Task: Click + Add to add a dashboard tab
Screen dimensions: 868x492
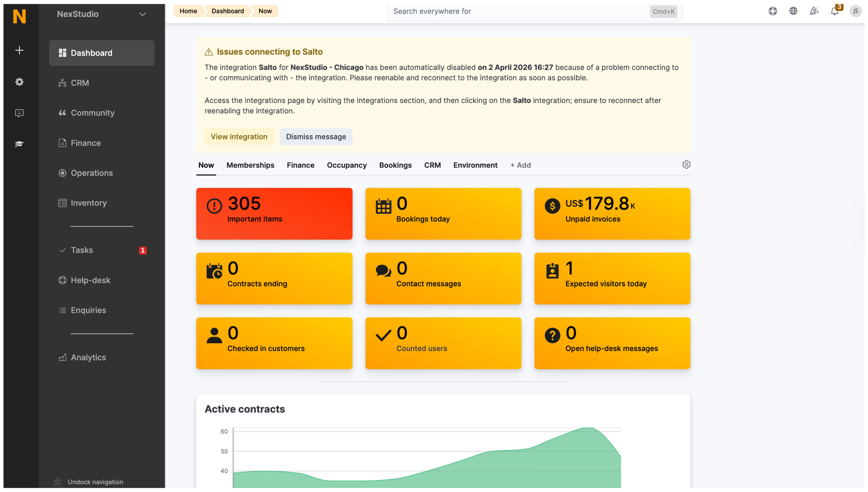Action: (520, 165)
